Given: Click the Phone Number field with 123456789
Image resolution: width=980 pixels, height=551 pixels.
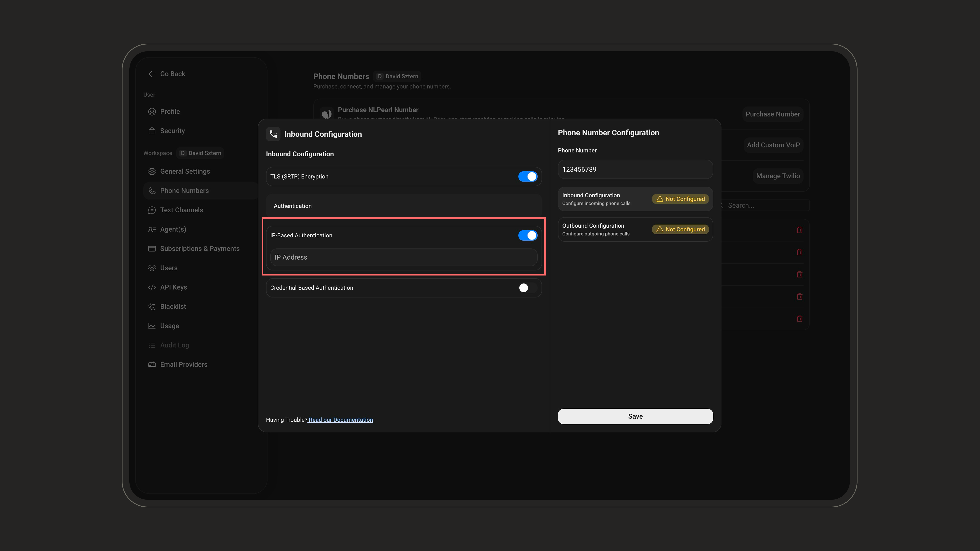Looking at the screenshot, I should [x=635, y=170].
